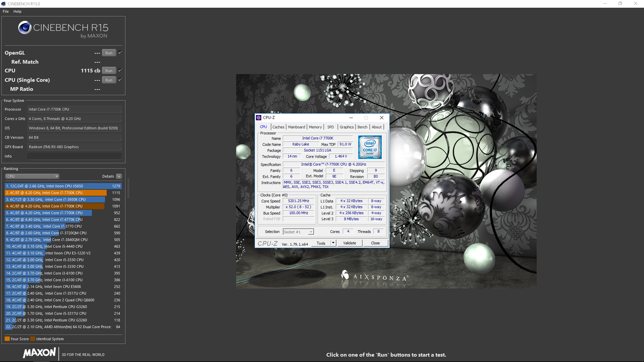Image resolution: width=644 pixels, height=362 pixels.
Task: Switch to the Memory tab in CPU-Z
Action: (315, 127)
